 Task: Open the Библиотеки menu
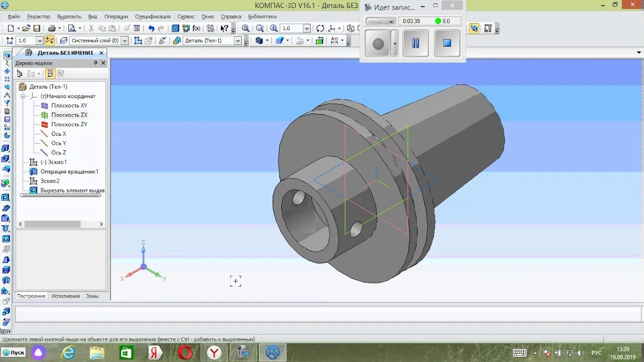coord(262,17)
